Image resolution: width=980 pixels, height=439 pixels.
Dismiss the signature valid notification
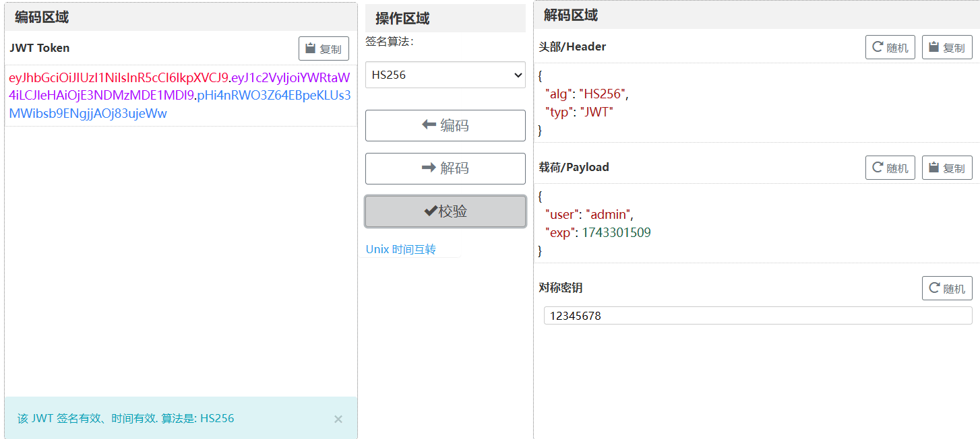[338, 419]
